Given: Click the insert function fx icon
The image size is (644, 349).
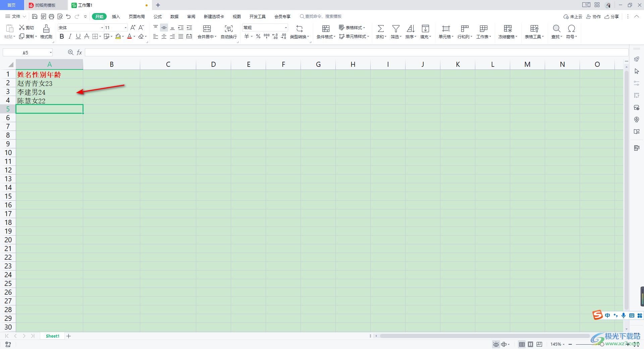Looking at the screenshot, I should (x=79, y=52).
